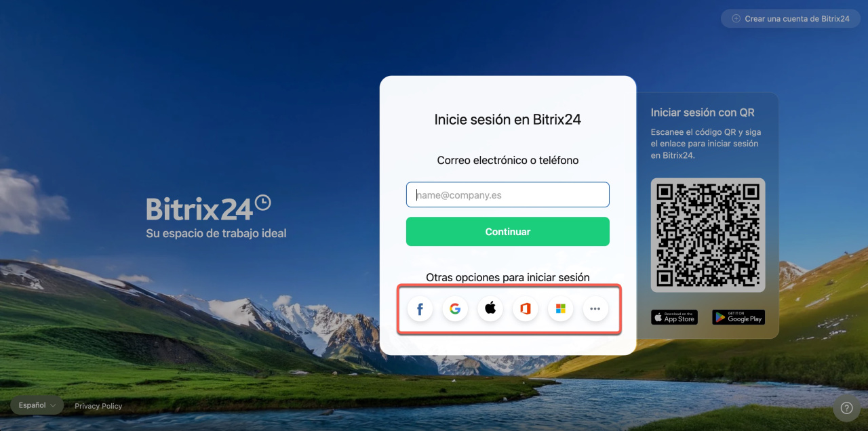Open the App Store download badge
This screenshot has width=868, height=431.
coord(674,317)
